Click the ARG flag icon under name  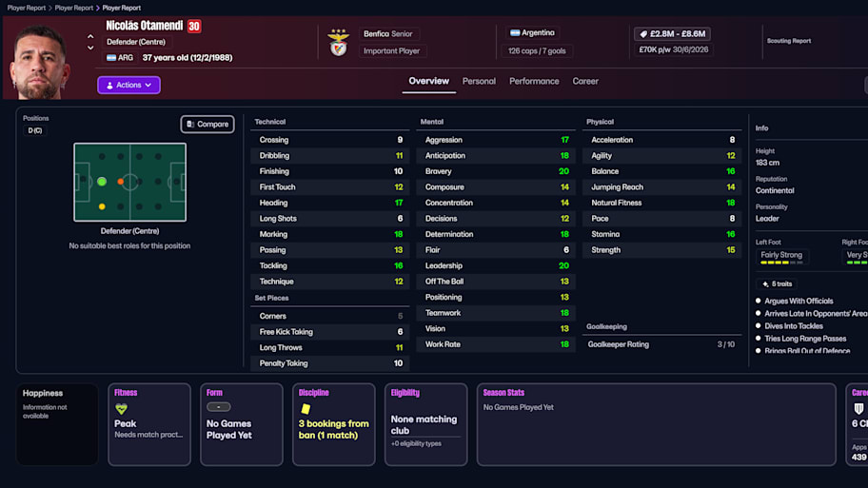[111, 57]
